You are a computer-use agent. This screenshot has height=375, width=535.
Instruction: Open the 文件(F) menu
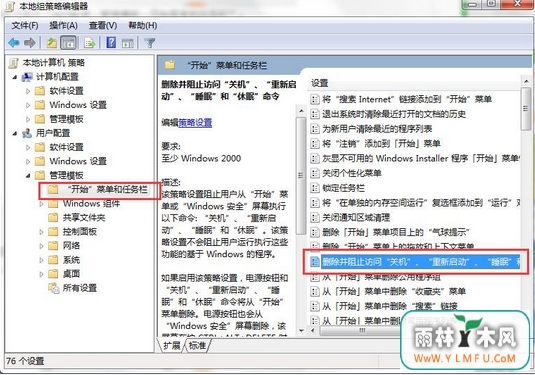[25, 26]
